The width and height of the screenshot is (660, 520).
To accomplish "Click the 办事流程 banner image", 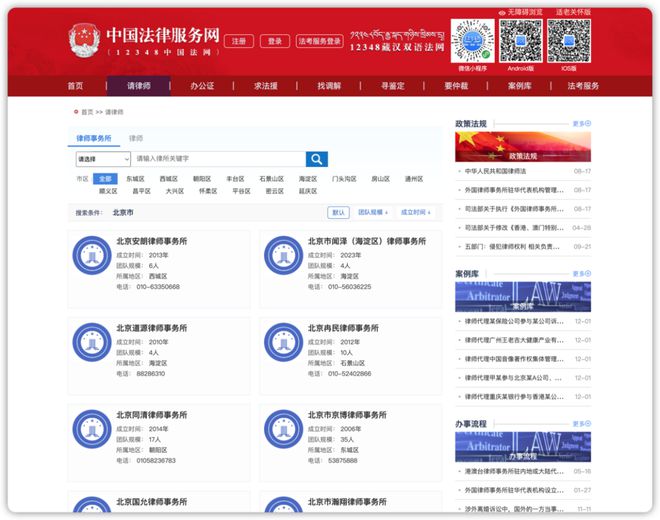I will 523,447.
